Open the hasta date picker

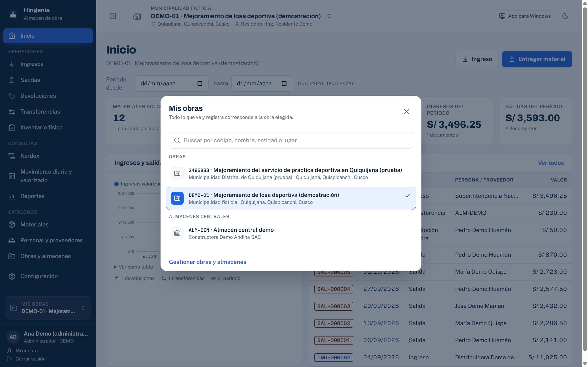click(284, 83)
